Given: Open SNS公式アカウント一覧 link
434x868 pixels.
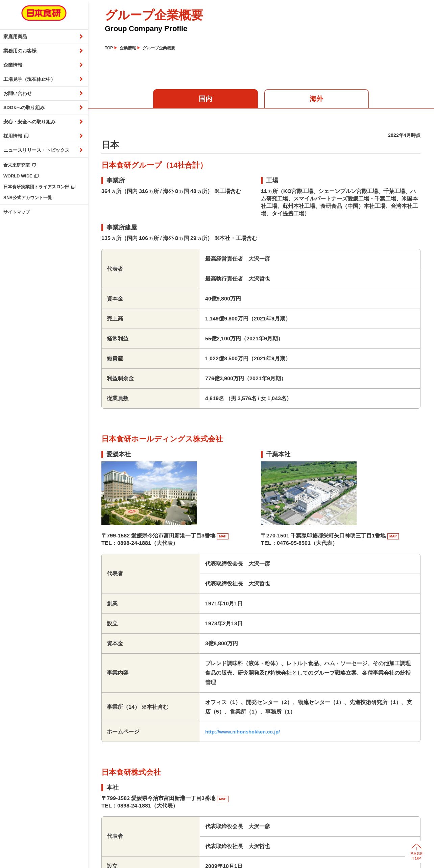Looking at the screenshot, I should [28, 197].
